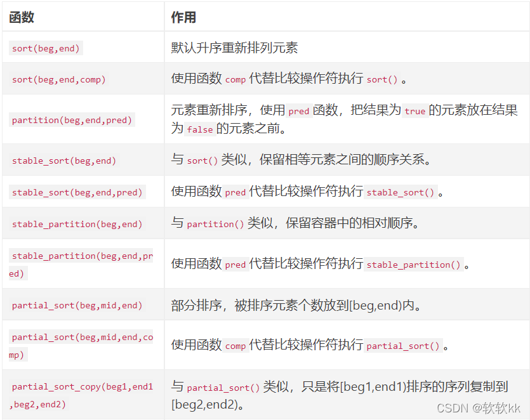The height and width of the screenshot is (420, 530).
Task: Click the description mentioning 保留相等元素之间的顺序关系
Action: [x=301, y=159]
